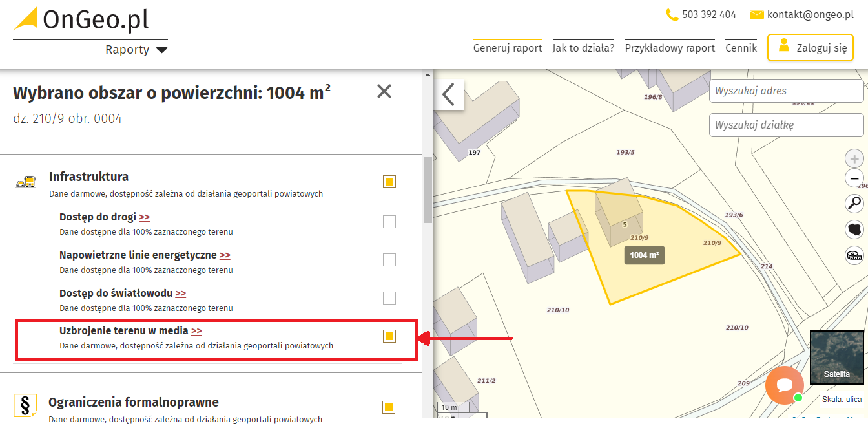Select the Poland full-extent map icon
This screenshot has width=868, height=428.
[854, 229]
